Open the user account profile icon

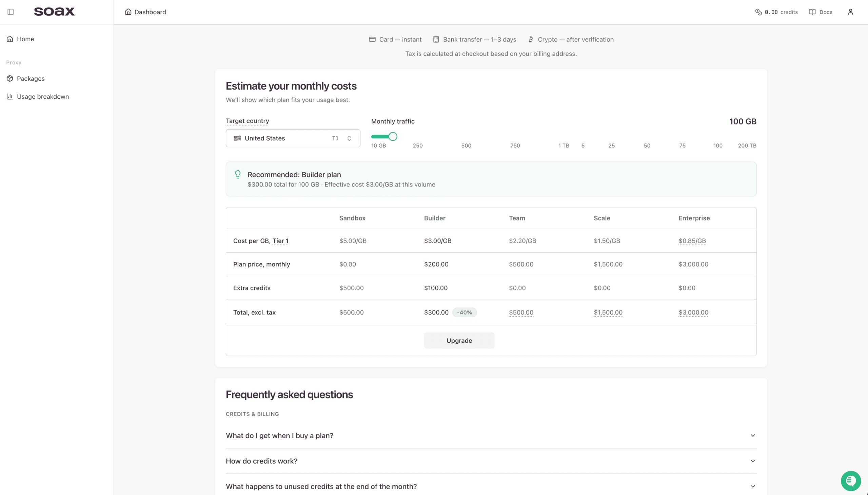pos(850,12)
